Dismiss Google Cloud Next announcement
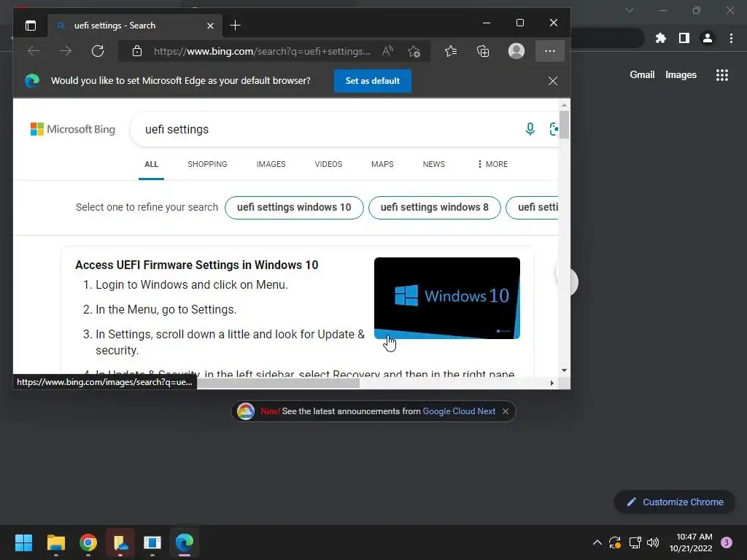This screenshot has height=560, width=747. click(x=506, y=411)
